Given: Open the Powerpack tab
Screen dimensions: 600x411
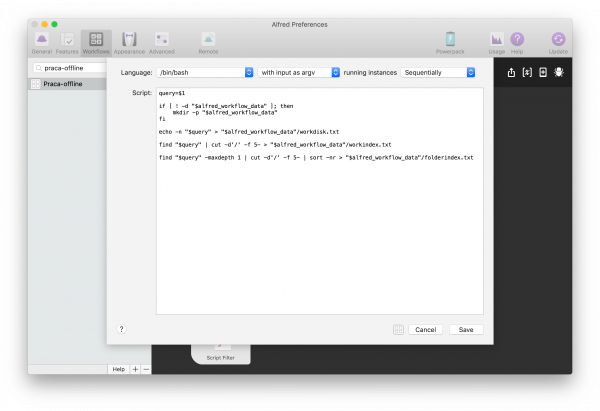Looking at the screenshot, I should click(450, 43).
